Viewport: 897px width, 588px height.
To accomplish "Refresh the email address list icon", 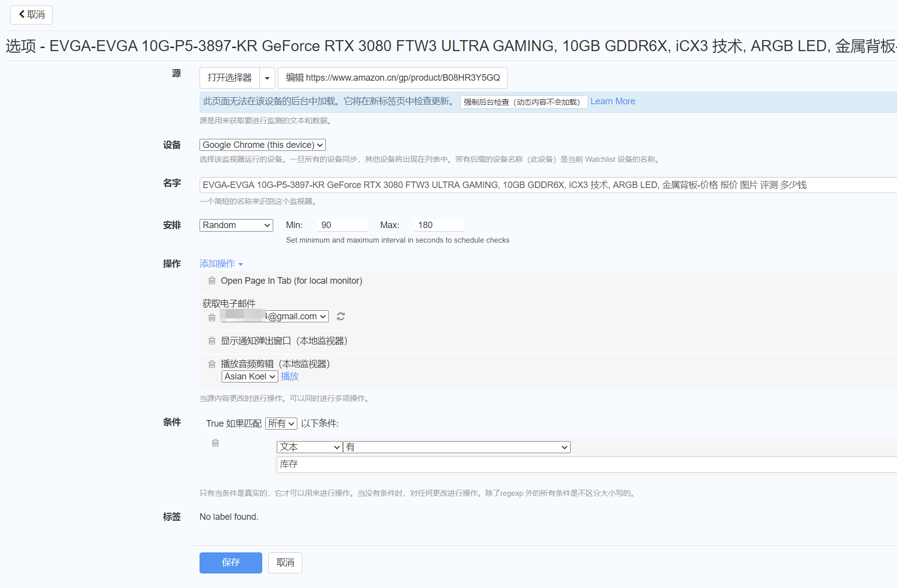I will (x=341, y=316).
